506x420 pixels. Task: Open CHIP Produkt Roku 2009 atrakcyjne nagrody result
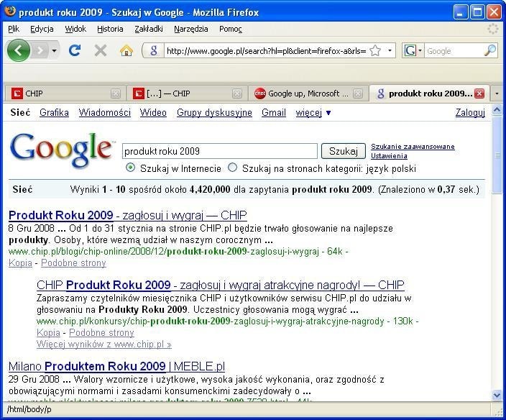[221, 285]
